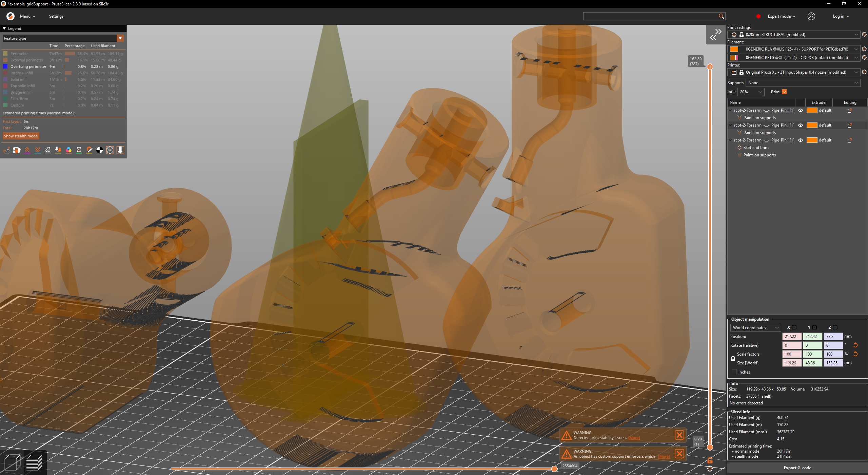Mirror object along X axis
Screen dimensions: 868x475
coord(794,327)
